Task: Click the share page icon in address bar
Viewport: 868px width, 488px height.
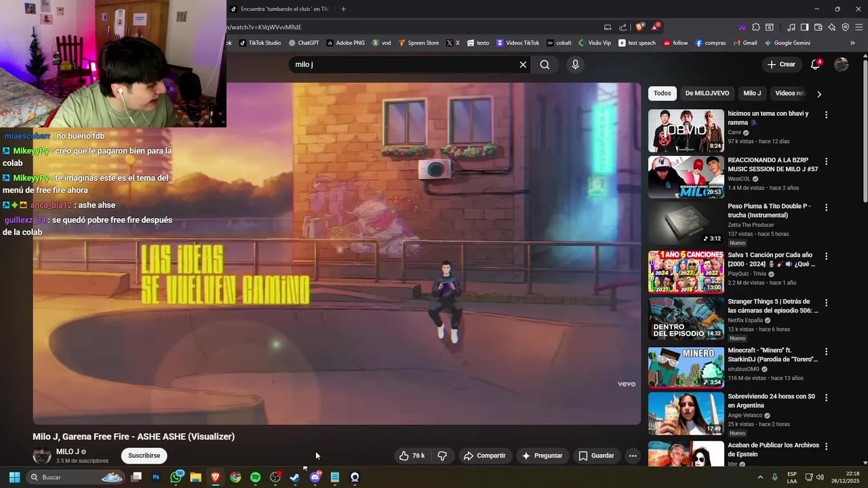Action: pos(623,27)
